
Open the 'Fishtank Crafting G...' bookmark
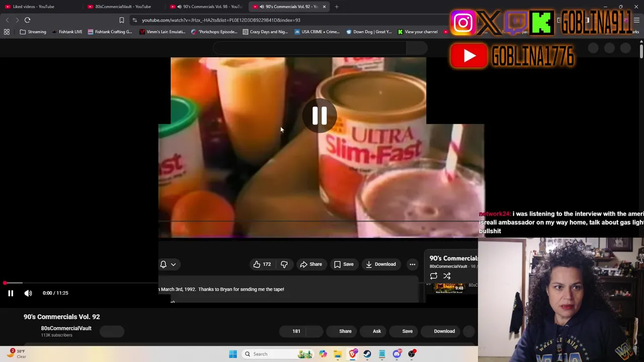point(110,32)
